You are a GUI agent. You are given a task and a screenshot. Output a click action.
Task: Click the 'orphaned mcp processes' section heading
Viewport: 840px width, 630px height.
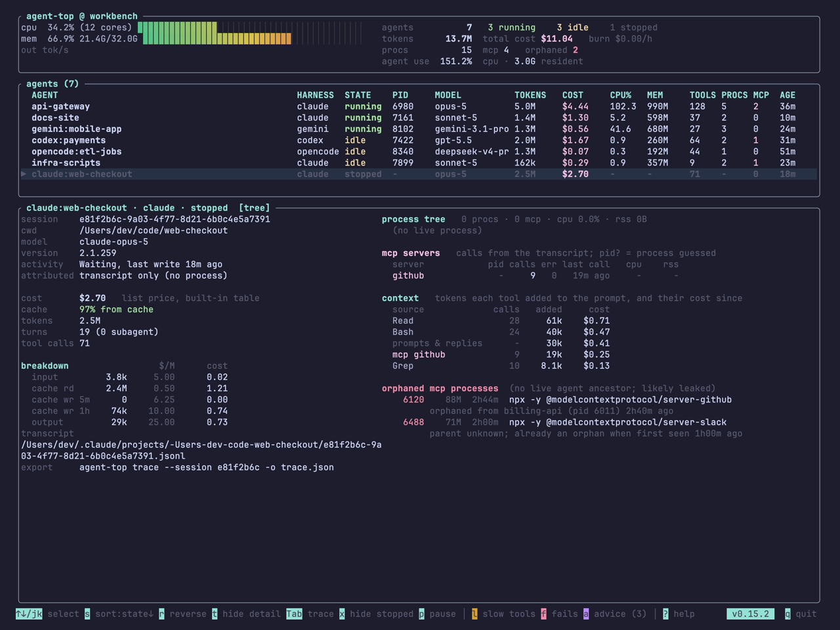point(440,388)
